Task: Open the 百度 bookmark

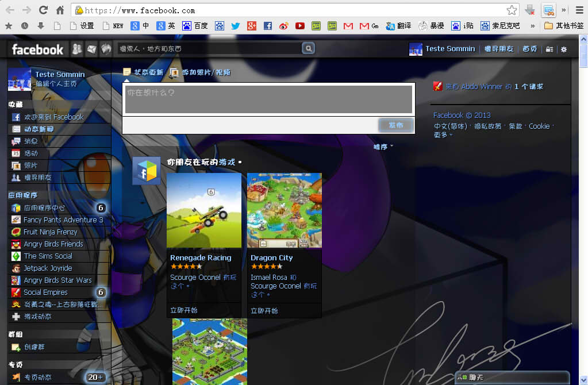Action: 195,26
